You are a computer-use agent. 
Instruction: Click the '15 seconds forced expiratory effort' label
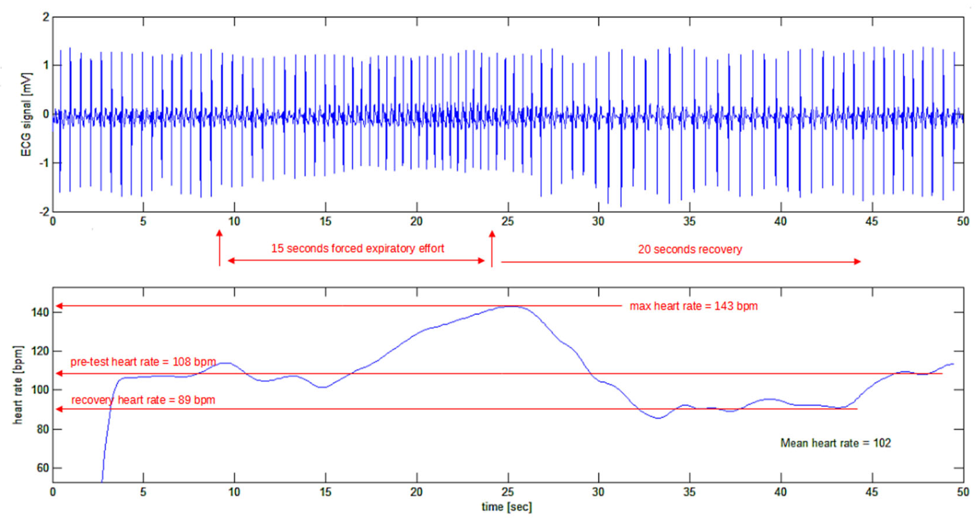pyautogui.click(x=357, y=249)
